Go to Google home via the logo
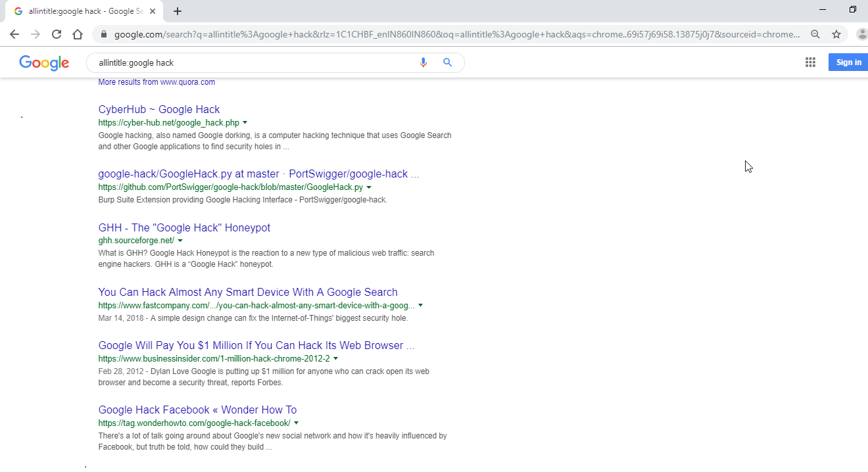868x472 pixels. [44, 63]
